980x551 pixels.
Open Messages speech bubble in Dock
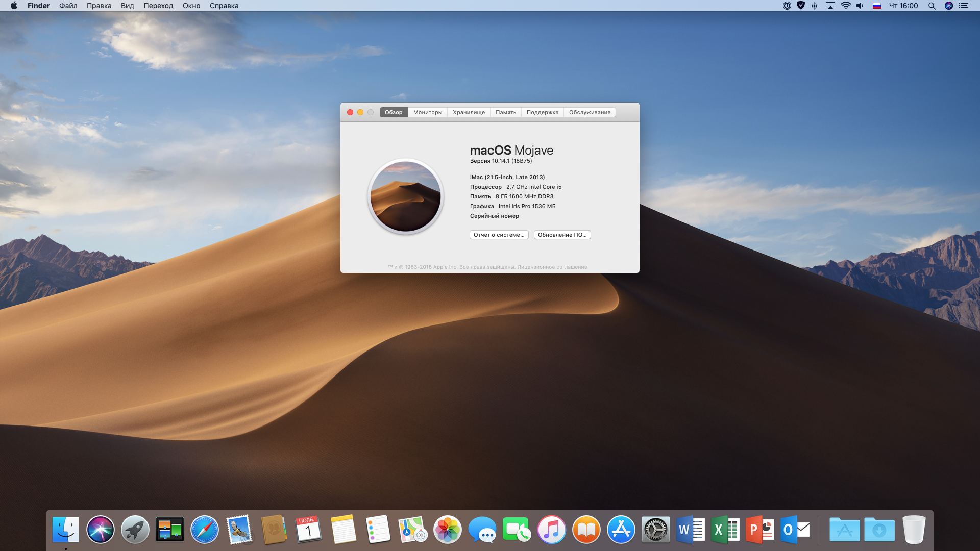482,530
